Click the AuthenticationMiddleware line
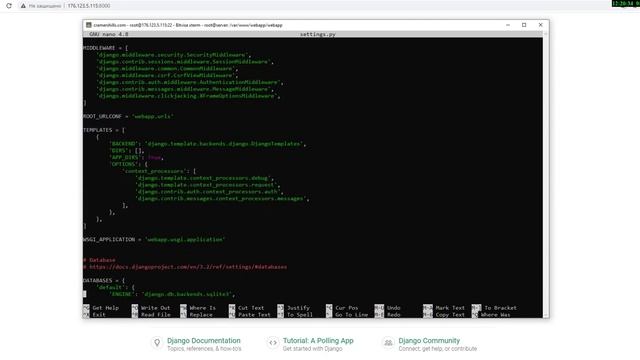This screenshot has height=360, width=640. 190,82
